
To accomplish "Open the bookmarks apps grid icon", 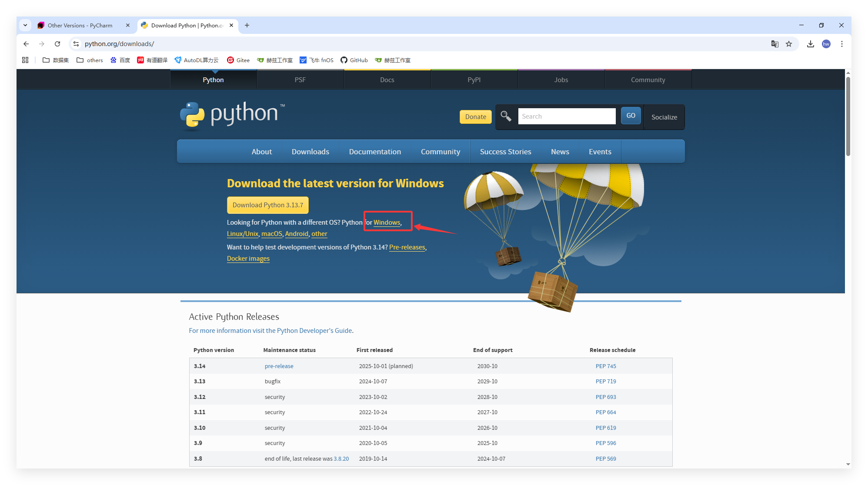I will (x=25, y=60).
